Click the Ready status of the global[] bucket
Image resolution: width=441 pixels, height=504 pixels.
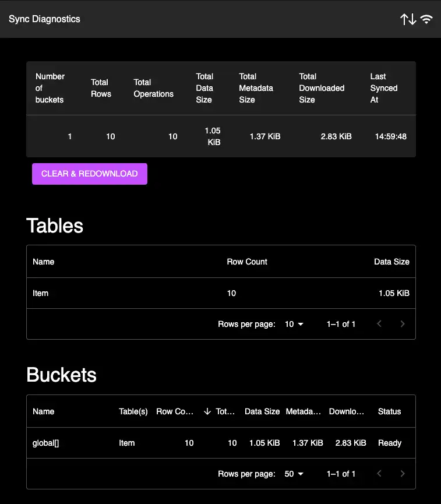389,443
